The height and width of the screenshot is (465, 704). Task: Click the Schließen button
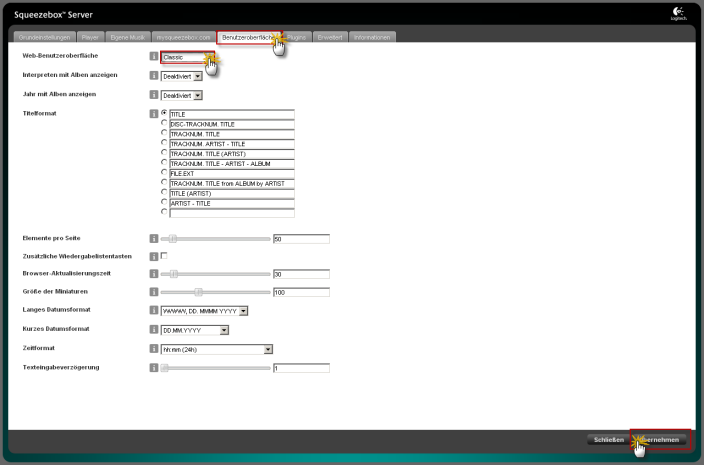[609, 440]
